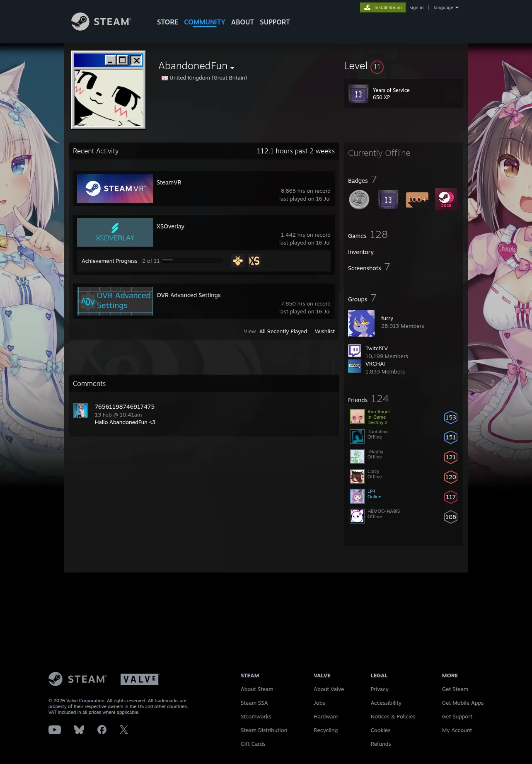532x764 pixels.
Task: Click the XS achievement icon
Action: tap(254, 261)
